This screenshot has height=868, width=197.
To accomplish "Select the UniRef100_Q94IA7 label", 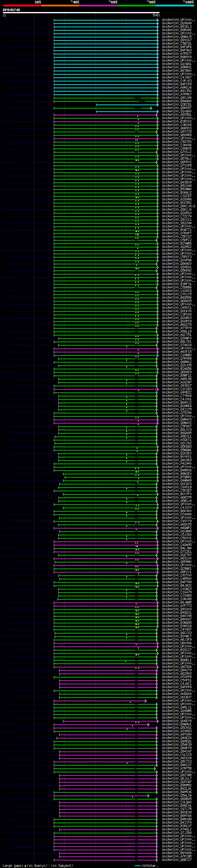I will click(177, 752).
